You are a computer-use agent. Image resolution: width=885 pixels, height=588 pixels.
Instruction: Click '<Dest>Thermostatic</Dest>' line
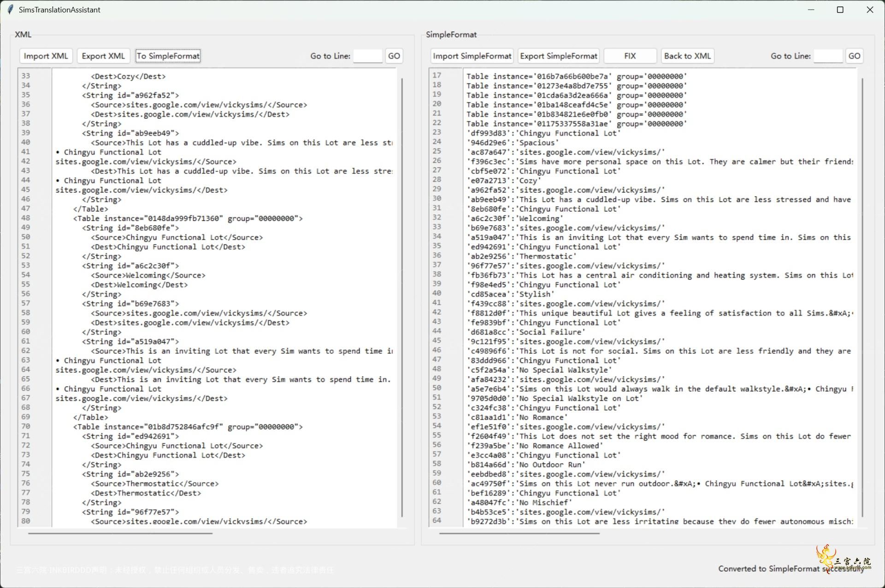click(146, 493)
